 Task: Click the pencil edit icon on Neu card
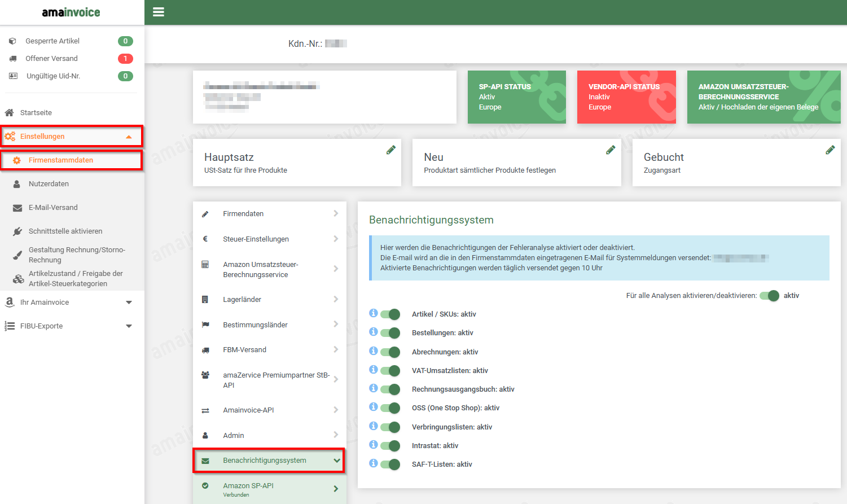click(611, 150)
